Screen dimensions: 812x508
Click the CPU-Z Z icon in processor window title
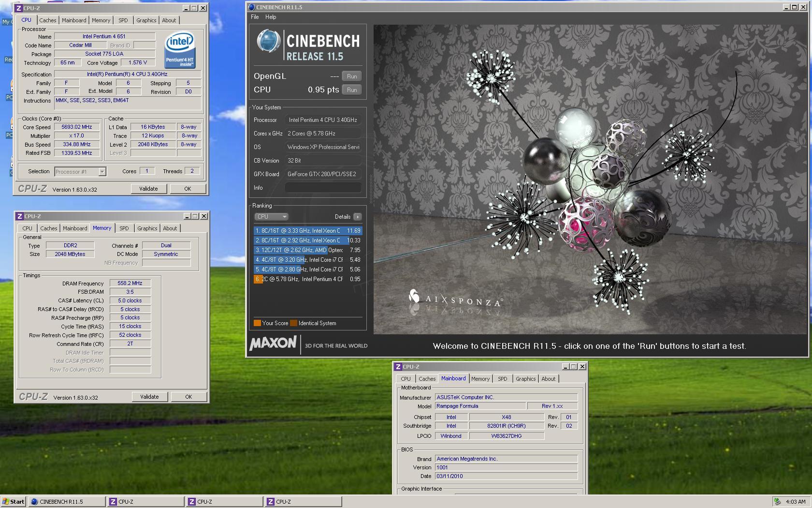[19, 8]
